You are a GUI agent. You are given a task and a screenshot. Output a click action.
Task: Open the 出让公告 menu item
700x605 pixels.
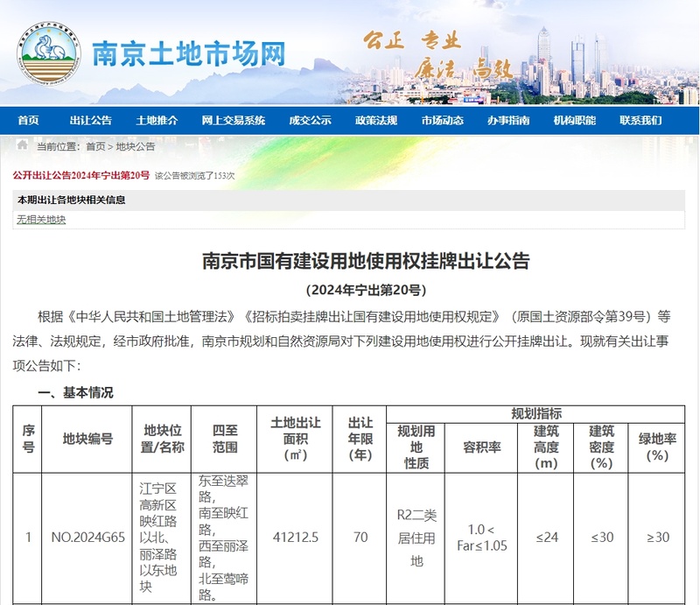(91, 120)
